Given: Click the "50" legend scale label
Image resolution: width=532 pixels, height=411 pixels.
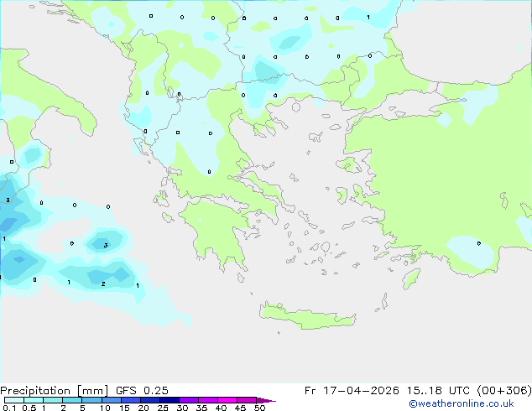Looking at the screenshot, I should [x=259, y=408].
